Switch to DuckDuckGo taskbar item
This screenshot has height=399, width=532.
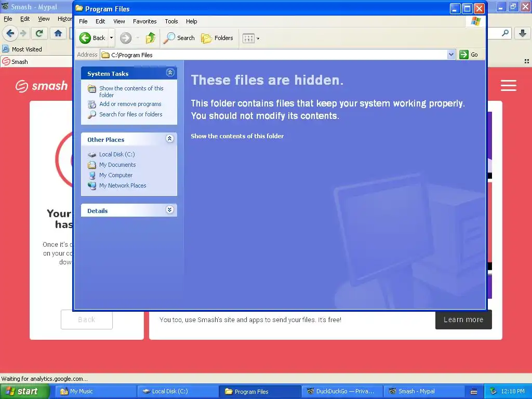pos(342,392)
